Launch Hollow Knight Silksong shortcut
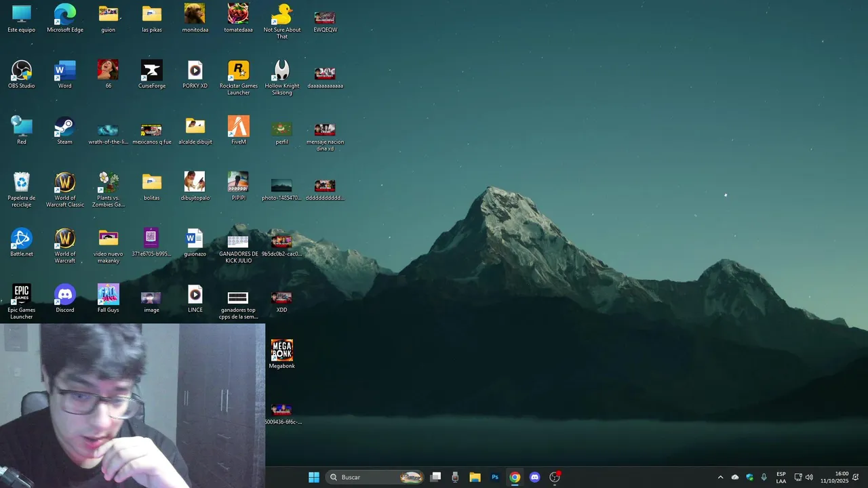Screen dimensions: 868x488 tap(282, 77)
